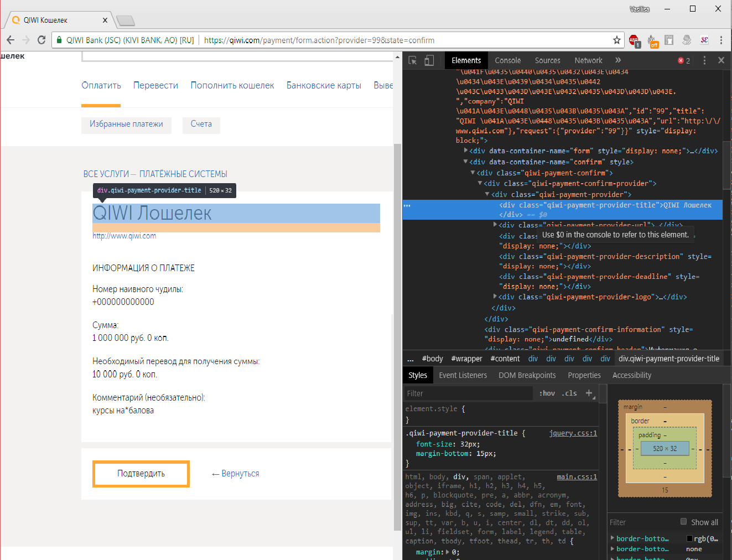Image resolution: width=732 pixels, height=560 pixels.
Task: Enable the Show all checkbox in Computed
Action: coord(684,522)
